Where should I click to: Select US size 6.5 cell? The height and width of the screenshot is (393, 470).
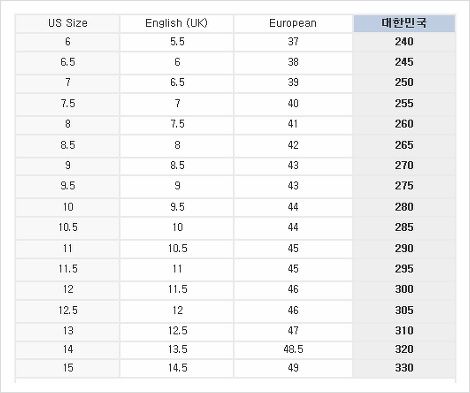click(x=68, y=63)
